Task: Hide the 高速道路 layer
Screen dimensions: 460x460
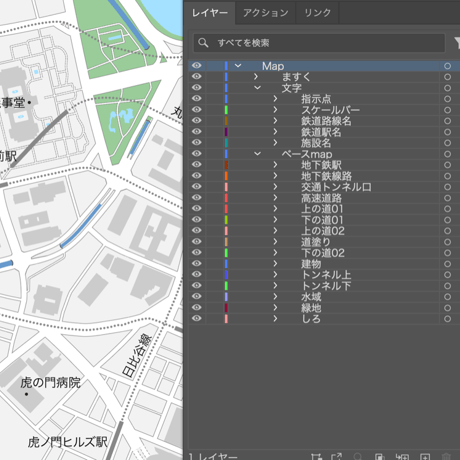Action: tap(197, 198)
